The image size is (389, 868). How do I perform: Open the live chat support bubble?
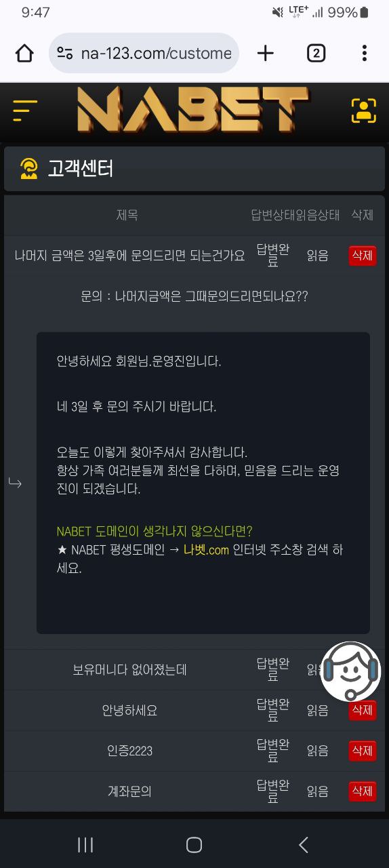(350, 671)
